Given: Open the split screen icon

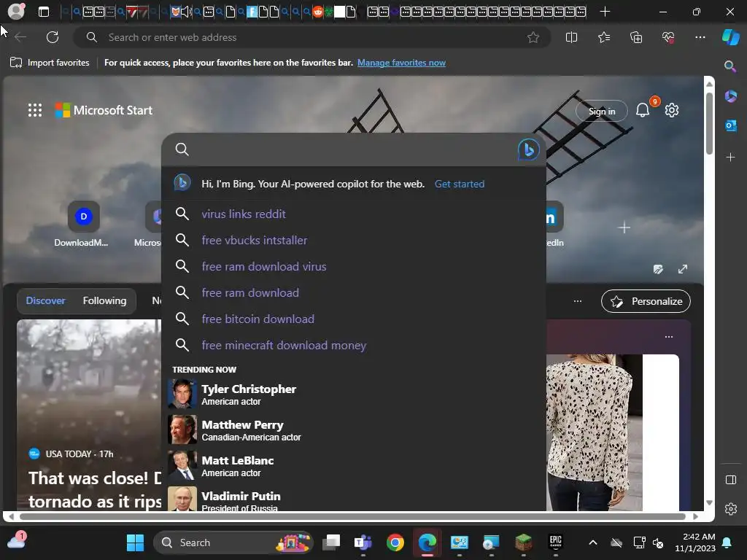Looking at the screenshot, I should tap(571, 37).
